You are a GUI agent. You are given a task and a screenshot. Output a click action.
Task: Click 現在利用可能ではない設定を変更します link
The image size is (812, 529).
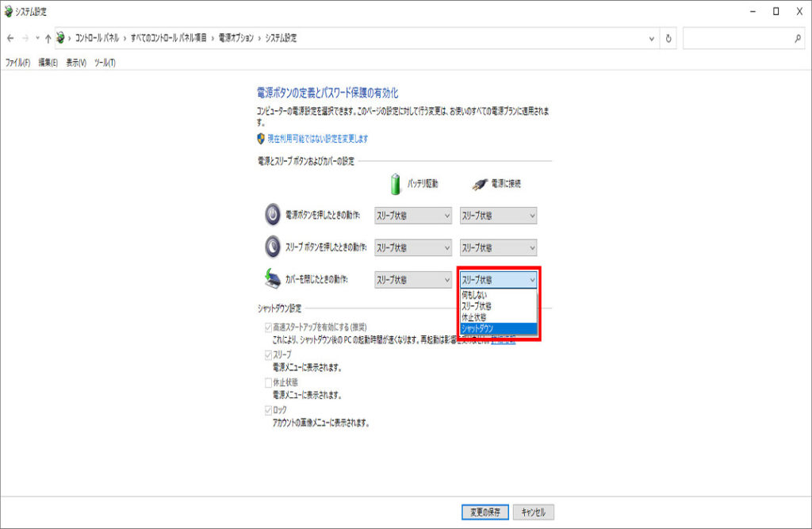pyautogui.click(x=317, y=139)
